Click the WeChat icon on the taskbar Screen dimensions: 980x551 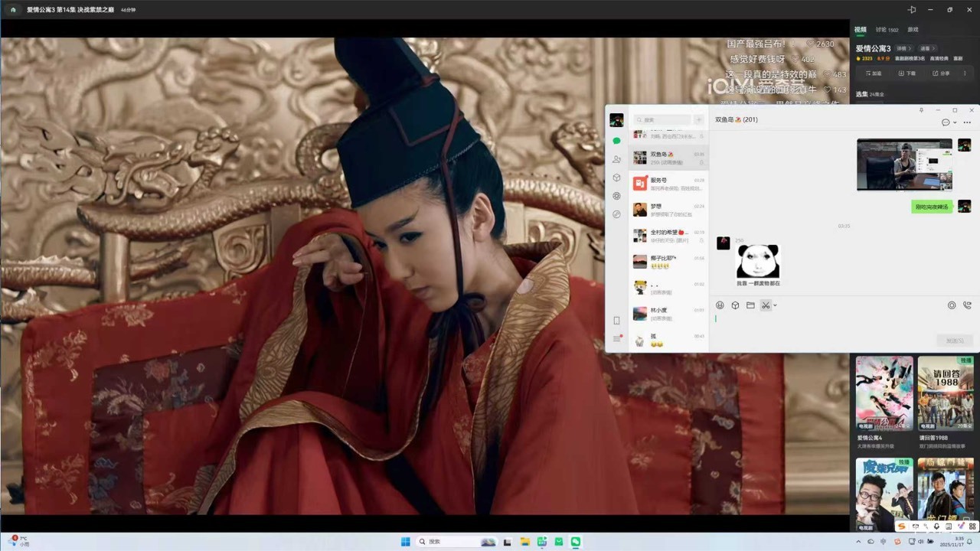(577, 542)
